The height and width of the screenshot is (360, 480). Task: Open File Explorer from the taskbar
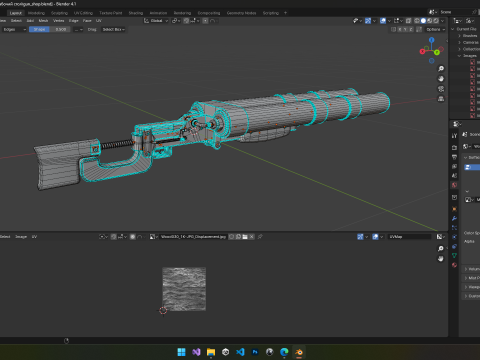click(211, 352)
